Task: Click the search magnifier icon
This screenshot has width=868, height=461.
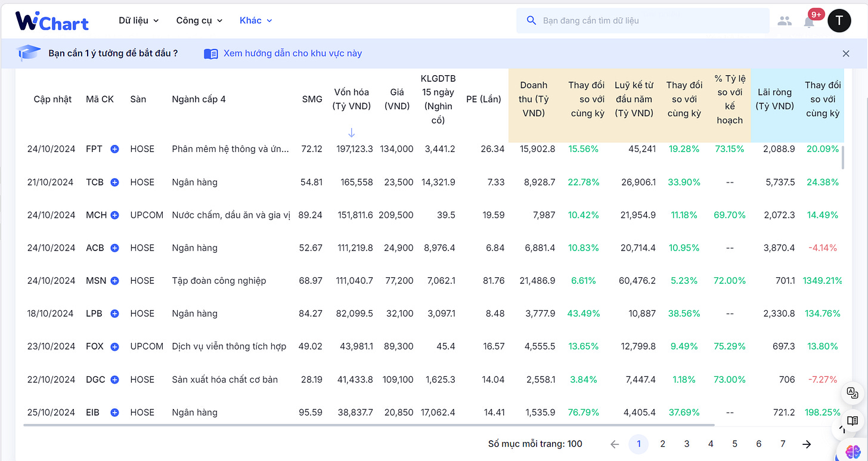Action: [531, 20]
